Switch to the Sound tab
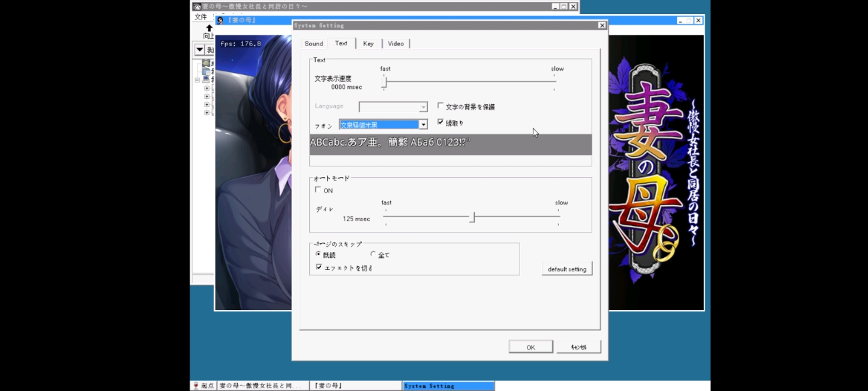The height and width of the screenshot is (391, 868). click(314, 43)
